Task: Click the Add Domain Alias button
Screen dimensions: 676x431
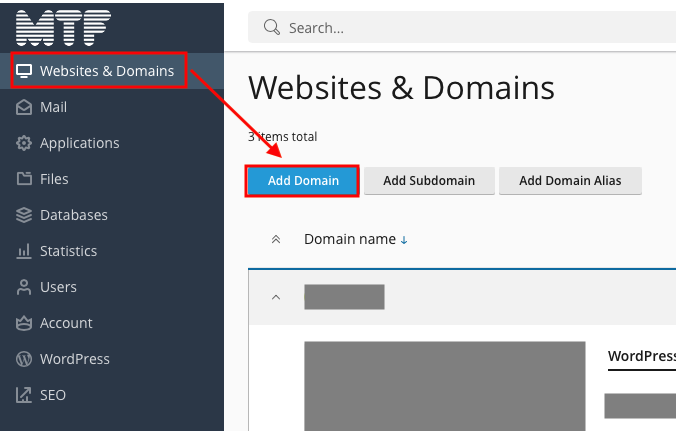Action: coord(570,181)
